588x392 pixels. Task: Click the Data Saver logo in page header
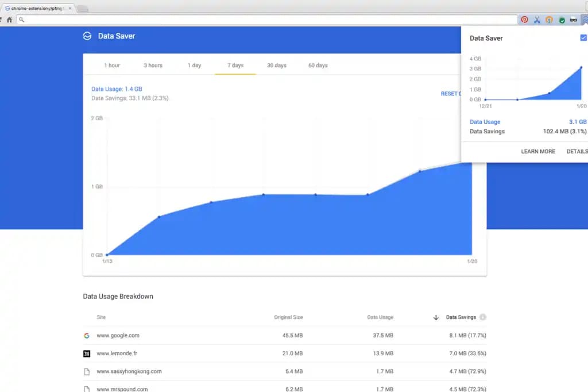click(x=87, y=36)
